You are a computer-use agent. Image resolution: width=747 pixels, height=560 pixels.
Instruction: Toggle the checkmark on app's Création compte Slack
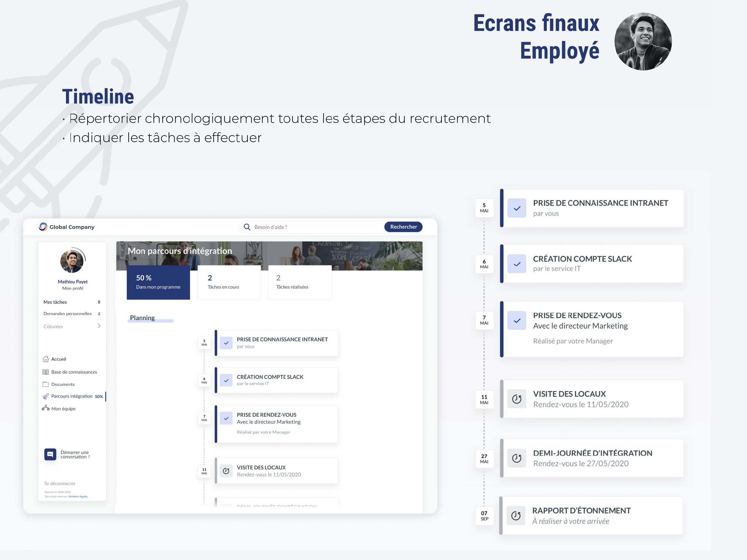226,381
